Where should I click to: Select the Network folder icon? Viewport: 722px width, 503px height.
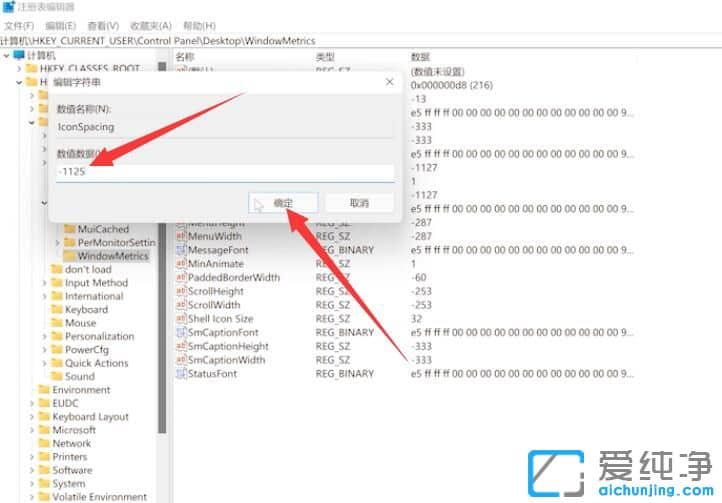(44, 443)
